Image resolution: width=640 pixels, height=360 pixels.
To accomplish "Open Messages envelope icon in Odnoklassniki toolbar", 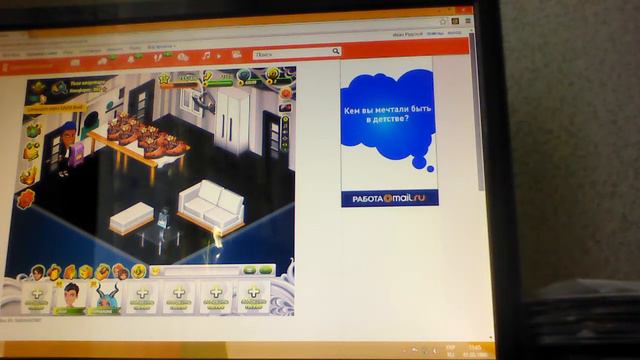I will 75,63.
